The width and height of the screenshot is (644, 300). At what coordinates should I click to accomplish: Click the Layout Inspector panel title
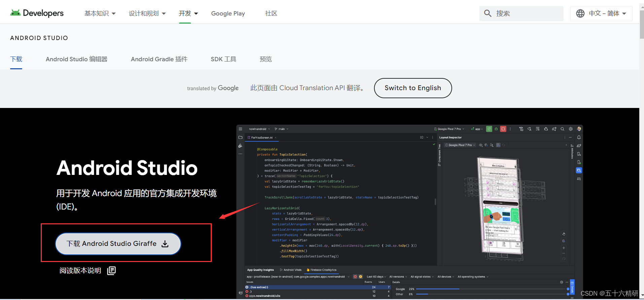(x=450, y=138)
